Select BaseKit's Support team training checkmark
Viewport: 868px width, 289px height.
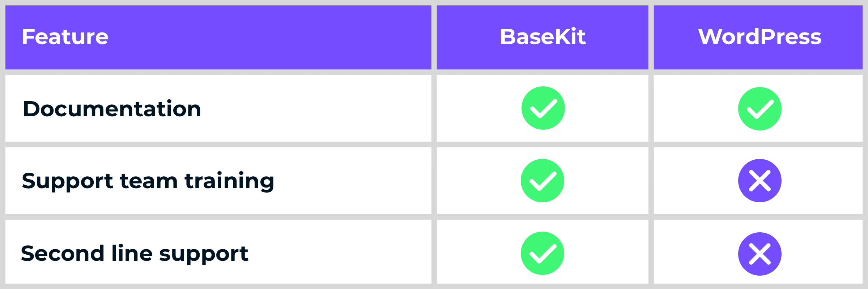coord(542,181)
